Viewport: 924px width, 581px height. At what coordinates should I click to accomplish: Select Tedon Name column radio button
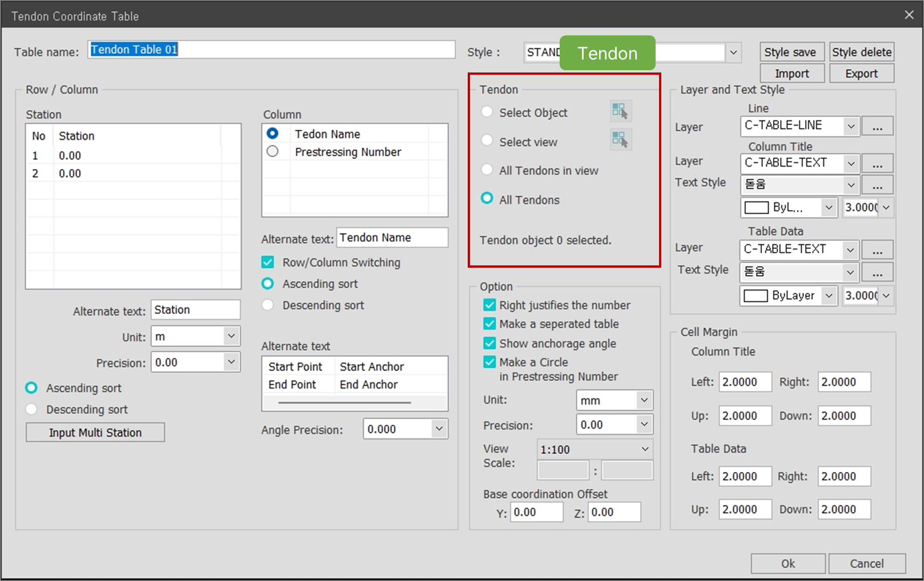point(273,134)
